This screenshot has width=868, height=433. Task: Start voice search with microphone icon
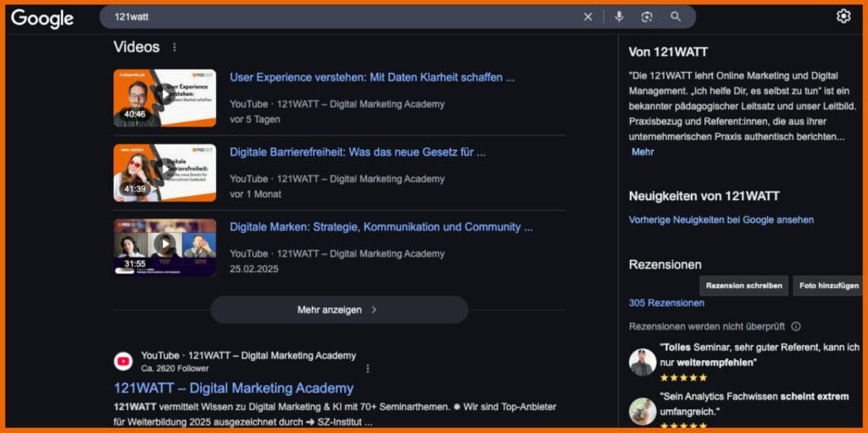pyautogui.click(x=620, y=17)
